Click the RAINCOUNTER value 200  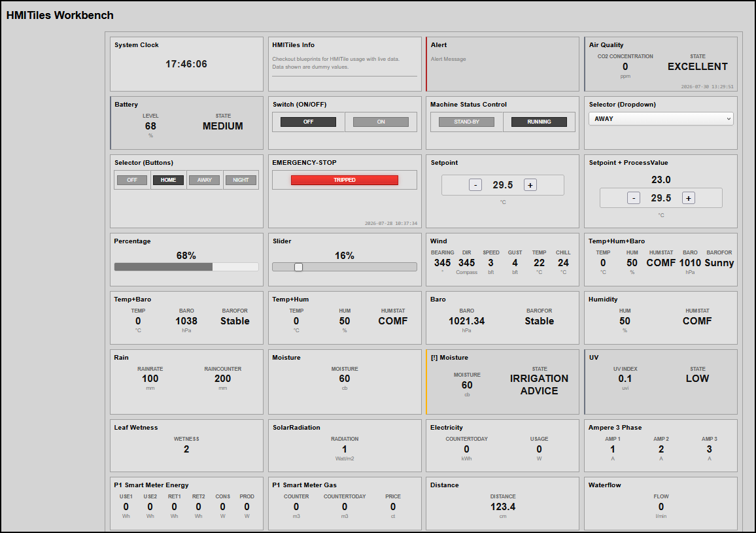pyautogui.click(x=223, y=379)
